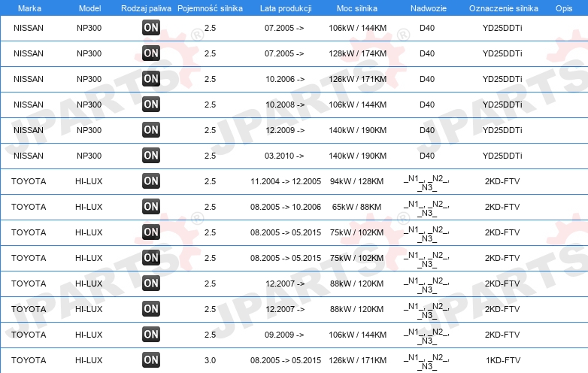Click NISSAN in the 128kW / 174KM row
Screen dimensions: 588x373
tap(29, 53)
